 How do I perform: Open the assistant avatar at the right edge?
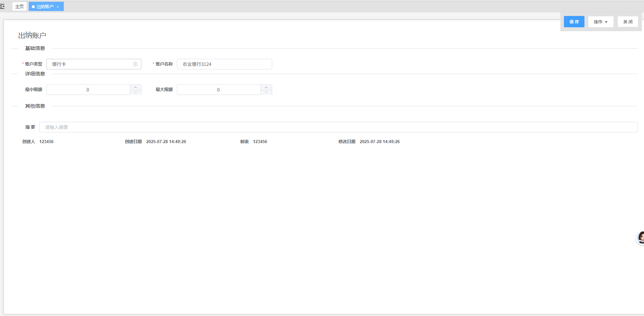[x=640, y=237]
